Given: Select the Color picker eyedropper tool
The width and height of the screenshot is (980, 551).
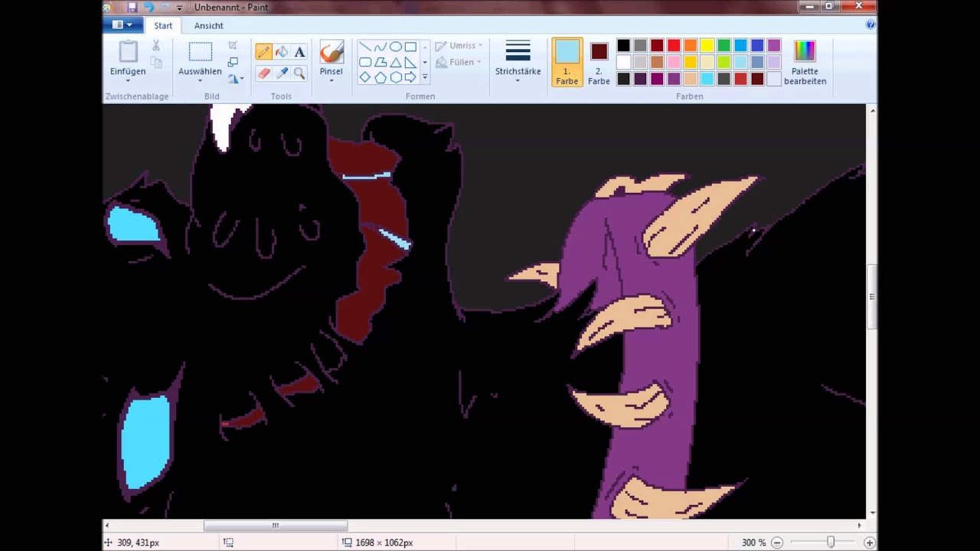Looking at the screenshot, I should (281, 73).
